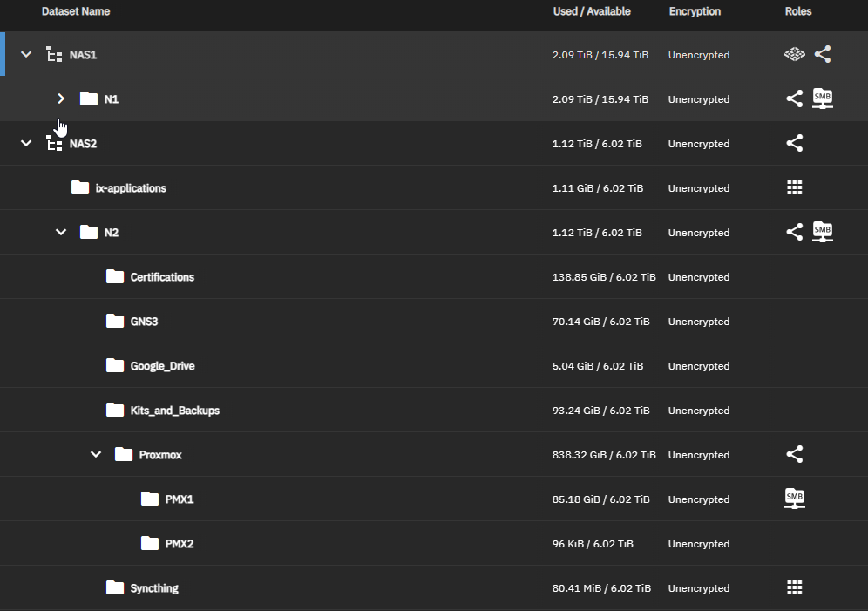The width and height of the screenshot is (868, 611).
Task: Select the NAS2 dataset name
Action: coord(83,144)
